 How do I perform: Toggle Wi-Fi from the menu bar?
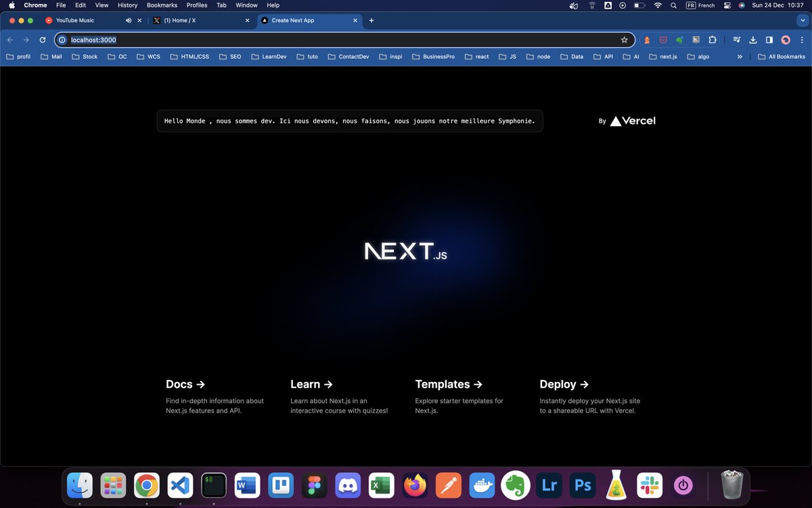tap(657, 5)
